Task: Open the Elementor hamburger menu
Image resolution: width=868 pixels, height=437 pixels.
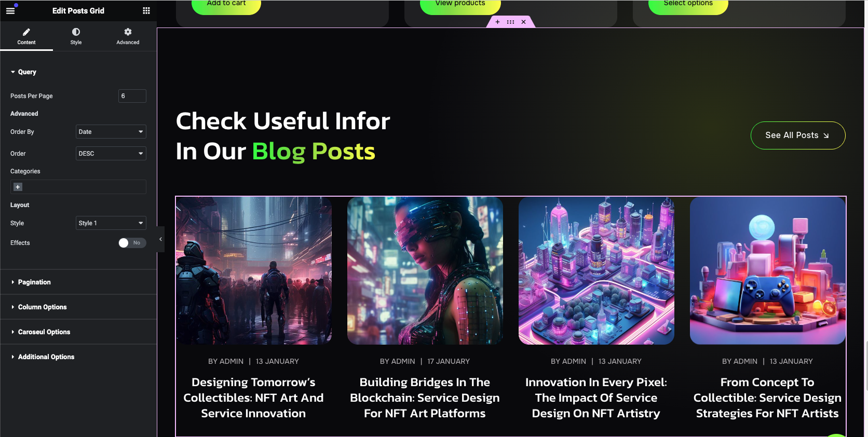Action: (10, 10)
